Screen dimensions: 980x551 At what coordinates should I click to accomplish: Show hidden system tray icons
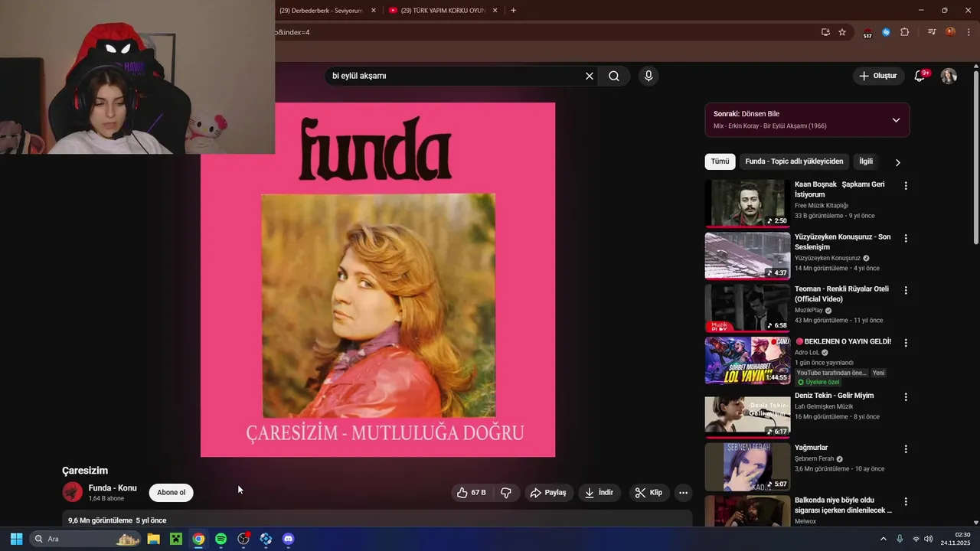(883, 539)
